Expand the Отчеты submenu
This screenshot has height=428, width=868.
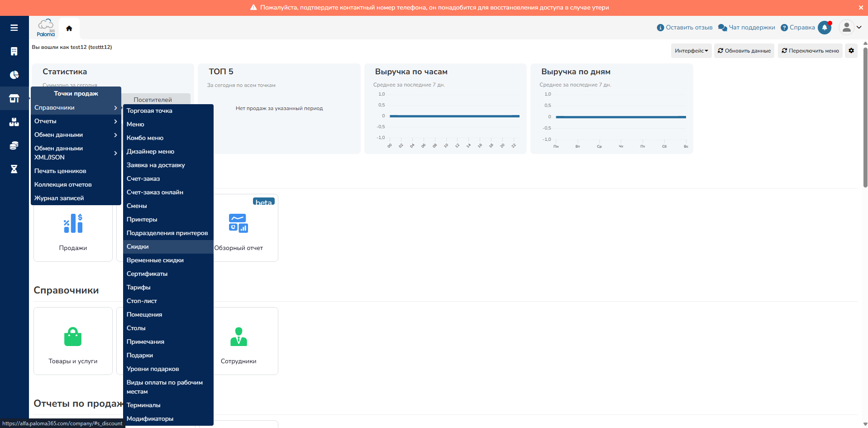[x=76, y=121]
